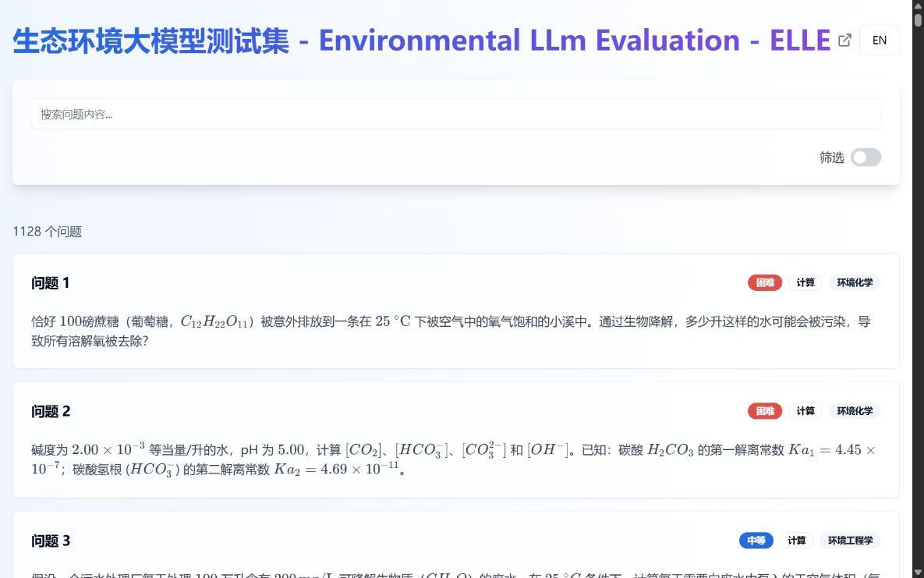Screen dimensions: 924x578
Task: Click the 1128 个问题 count text
Action: [47, 231]
